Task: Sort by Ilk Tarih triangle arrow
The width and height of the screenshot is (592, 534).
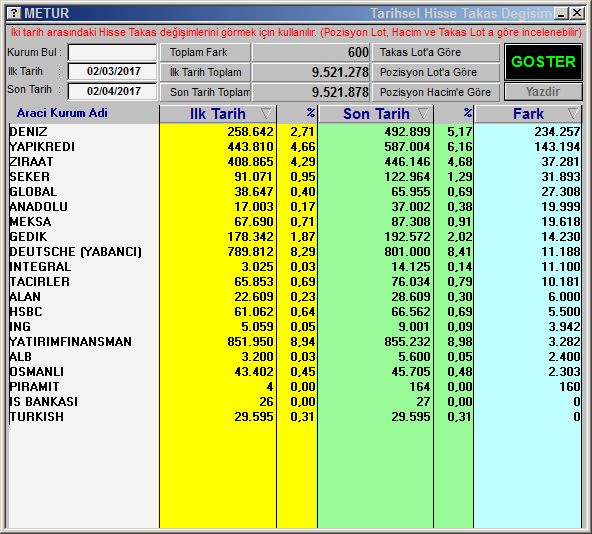Action: pos(266,113)
